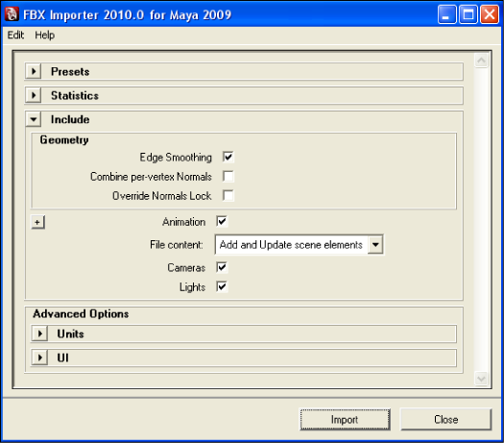Screen dimensions: 504x443
Task: Click the Import button
Action: click(x=345, y=419)
